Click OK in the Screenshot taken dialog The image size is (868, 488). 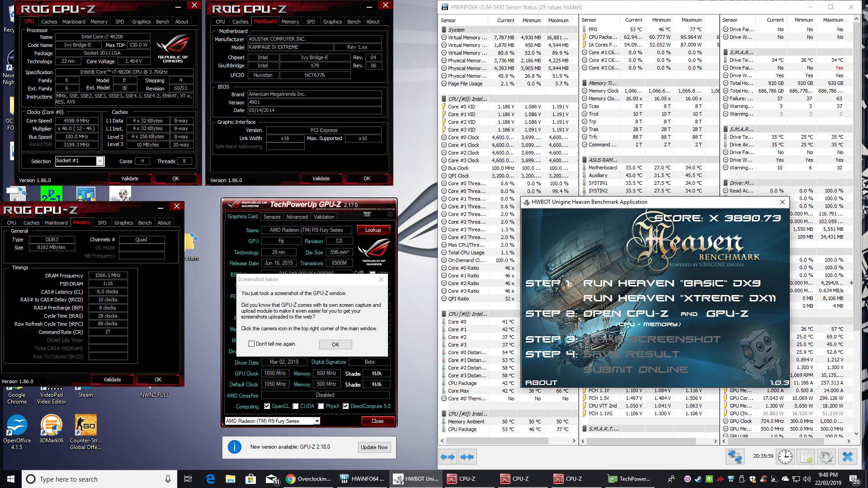click(335, 344)
